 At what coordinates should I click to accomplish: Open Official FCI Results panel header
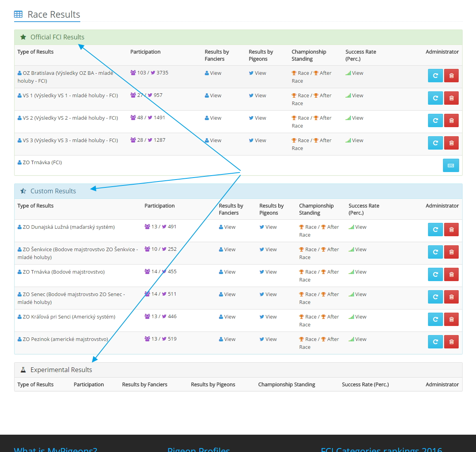(x=57, y=37)
